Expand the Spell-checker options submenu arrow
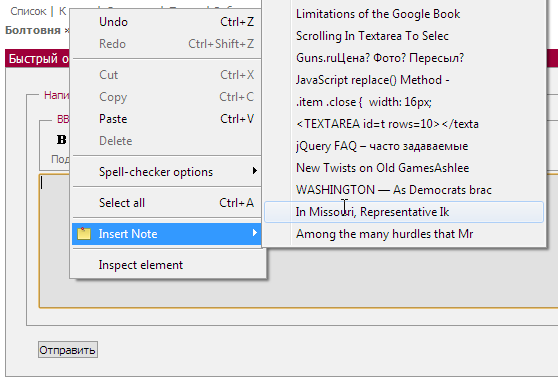The width and height of the screenshot is (558, 387). (254, 171)
